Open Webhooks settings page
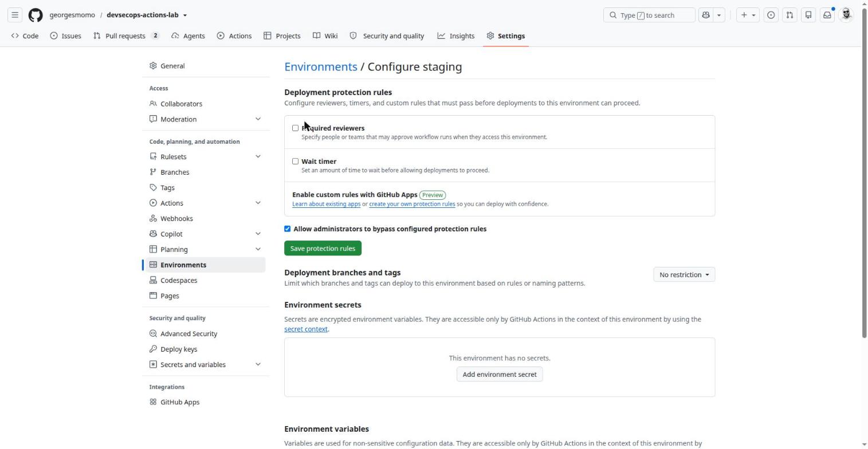The width and height of the screenshot is (868, 449). tap(204, 218)
